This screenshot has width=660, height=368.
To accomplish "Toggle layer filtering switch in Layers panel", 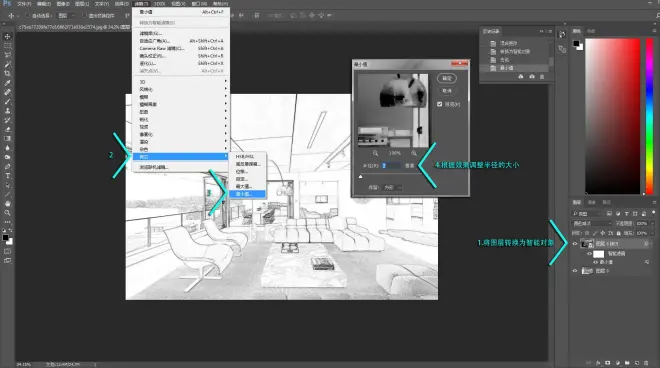I will pyautogui.click(x=653, y=213).
